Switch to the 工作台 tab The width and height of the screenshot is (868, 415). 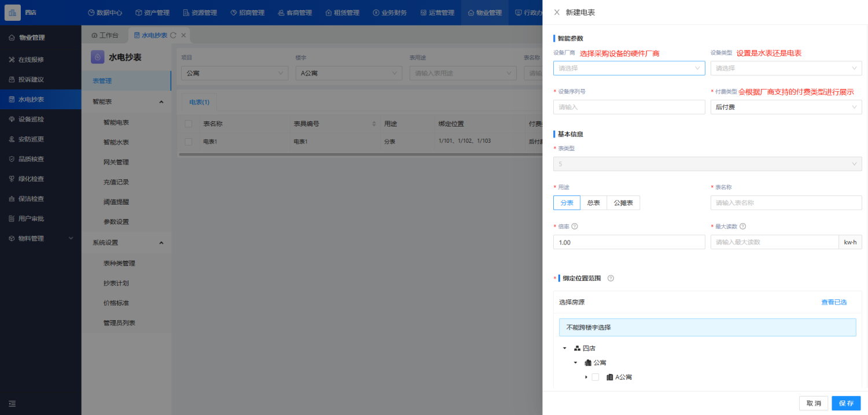(x=105, y=35)
